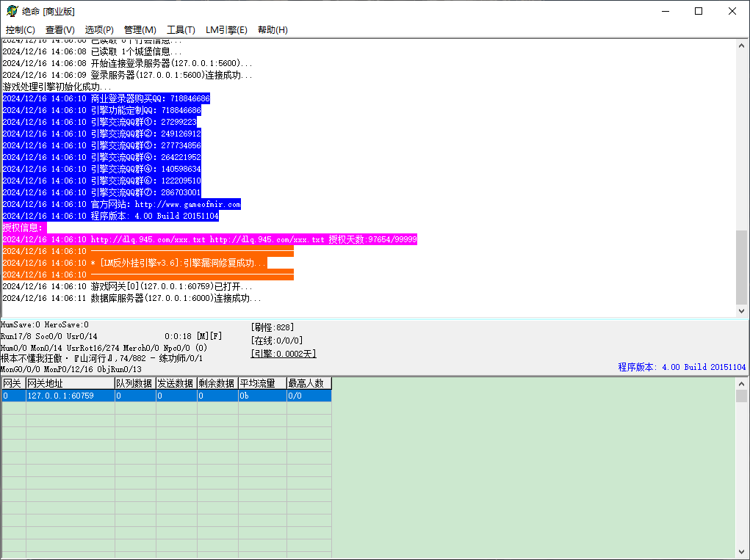
Task: Select the 127.0.0.1:60759 gateway address cell
Action: 71,396
